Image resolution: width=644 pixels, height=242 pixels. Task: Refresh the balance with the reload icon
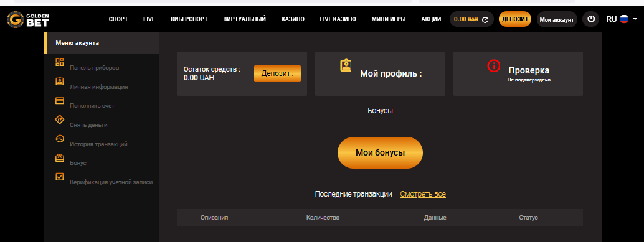[x=485, y=19]
